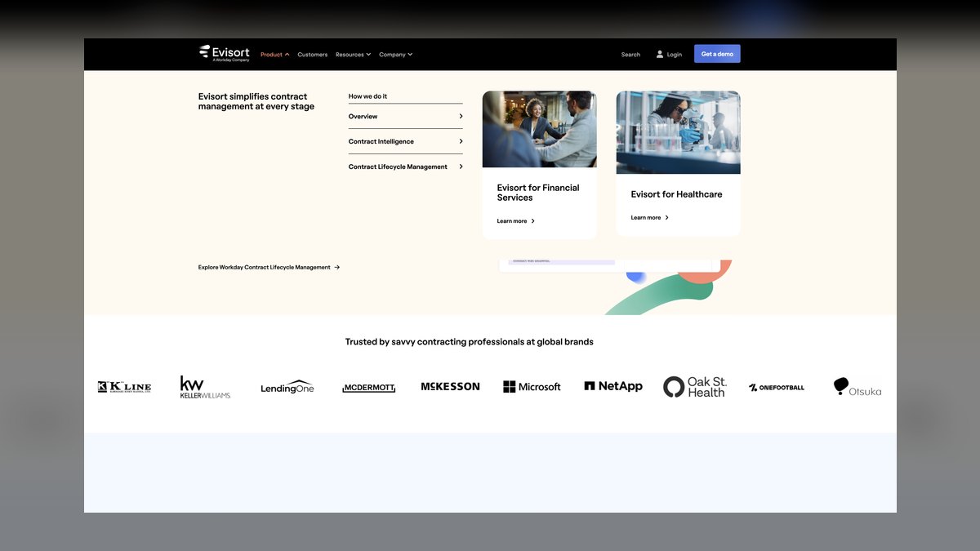Click the Otsuka logo
The height and width of the screenshot is (551, 980).
(857, 387)
